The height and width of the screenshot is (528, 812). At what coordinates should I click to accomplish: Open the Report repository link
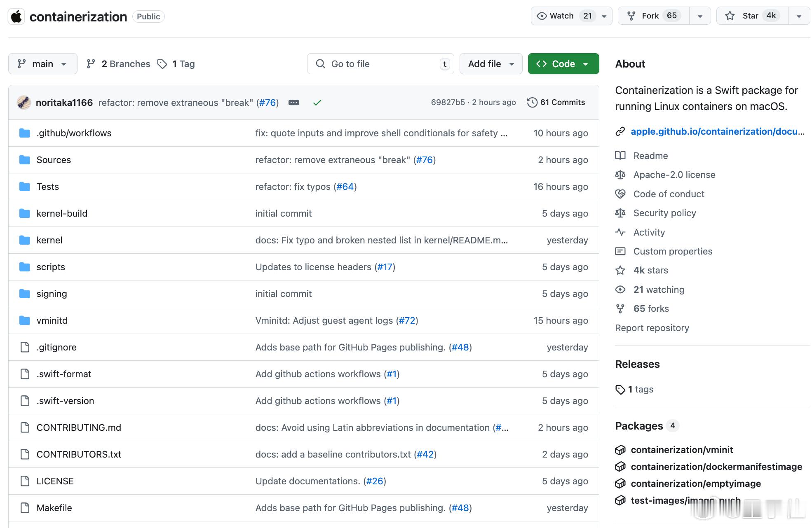click(x=652, y=328)
